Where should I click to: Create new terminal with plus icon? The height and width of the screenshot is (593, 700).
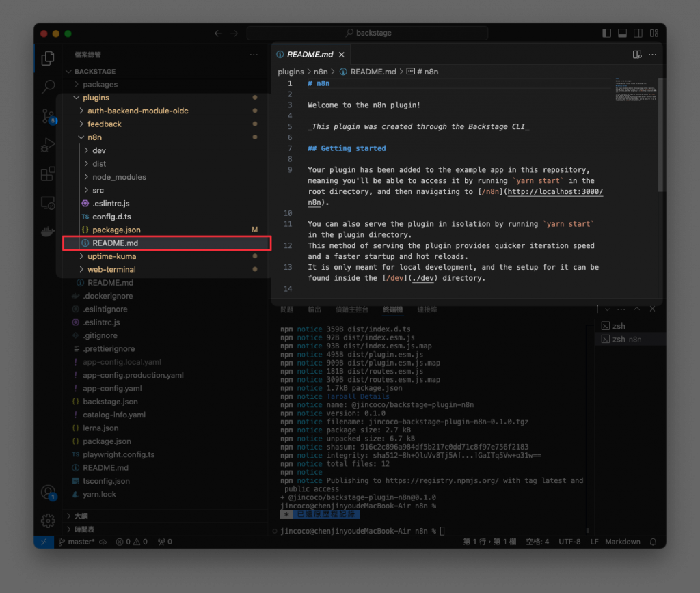597,309
